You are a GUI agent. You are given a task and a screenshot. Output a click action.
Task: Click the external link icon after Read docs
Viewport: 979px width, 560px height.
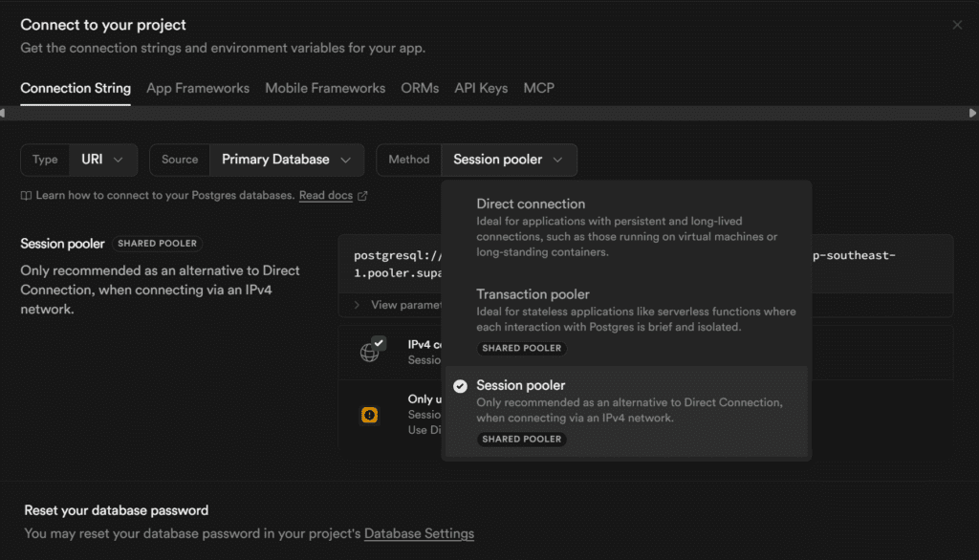[x=362, y=196]
